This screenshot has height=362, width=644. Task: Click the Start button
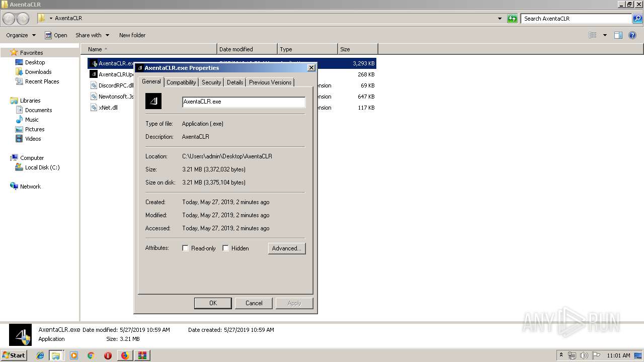coord(14,355)
